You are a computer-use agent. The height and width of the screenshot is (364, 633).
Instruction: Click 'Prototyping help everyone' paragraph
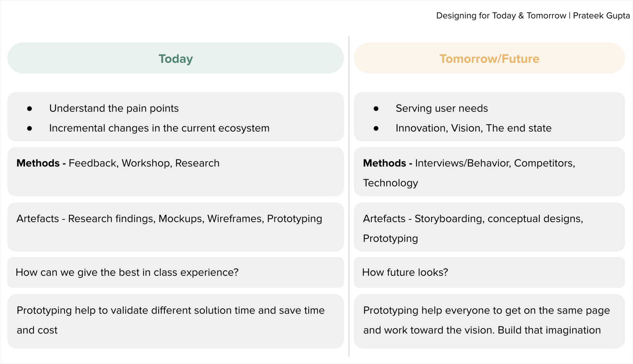pos(486,310)
